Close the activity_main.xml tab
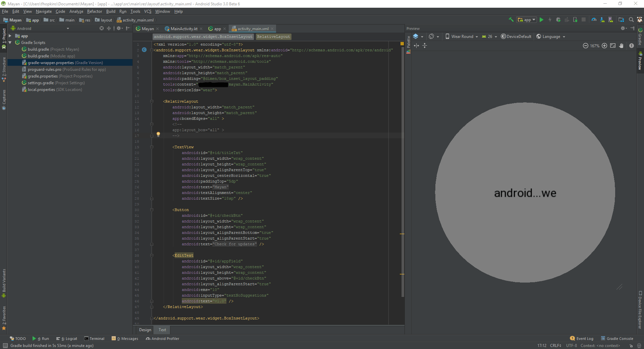The width and height of the screenshot is (644, 349). coord(272,29)
